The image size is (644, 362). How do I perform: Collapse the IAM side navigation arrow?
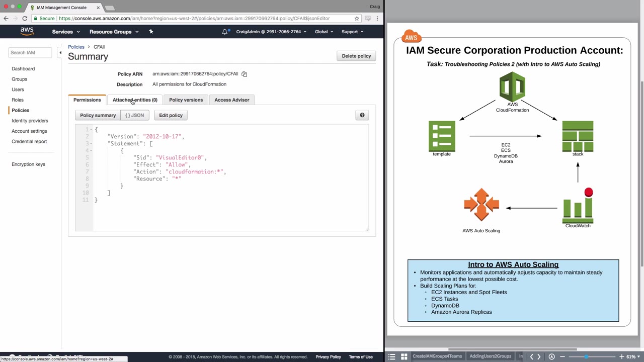point(60,53)
